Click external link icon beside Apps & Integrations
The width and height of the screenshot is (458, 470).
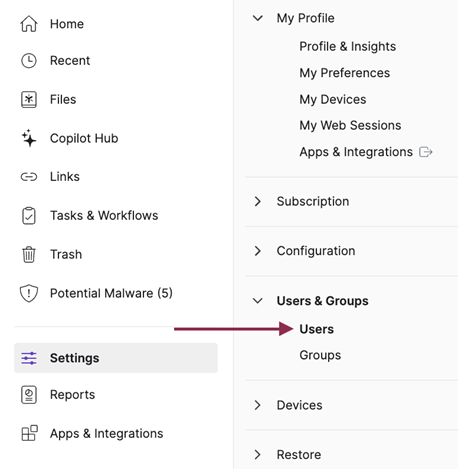(x=426, y=152)
